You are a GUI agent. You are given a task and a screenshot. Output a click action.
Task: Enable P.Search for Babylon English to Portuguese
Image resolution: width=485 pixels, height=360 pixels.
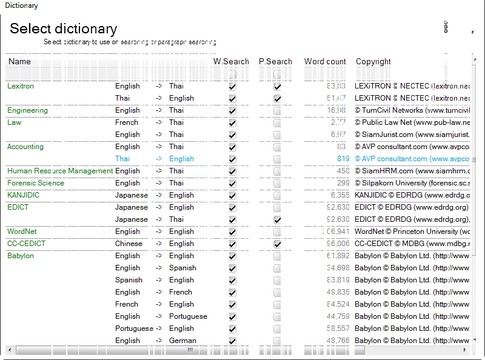click(277, 317)
